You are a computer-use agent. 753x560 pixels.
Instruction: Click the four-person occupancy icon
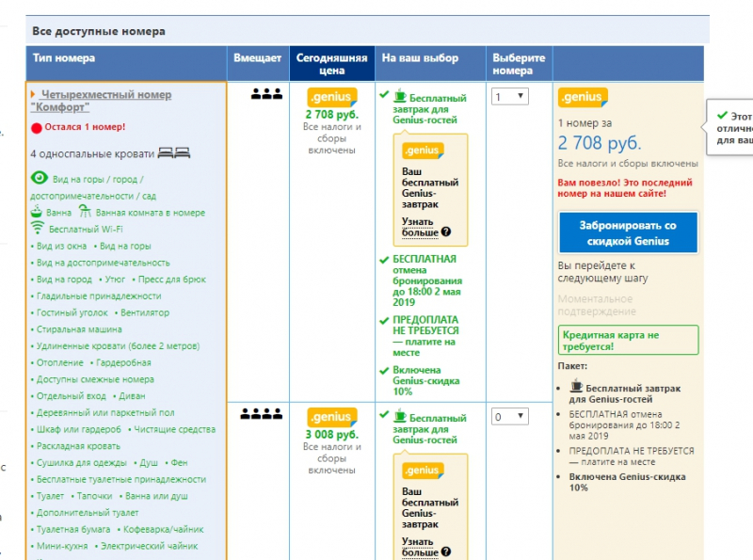coord(262,413)
